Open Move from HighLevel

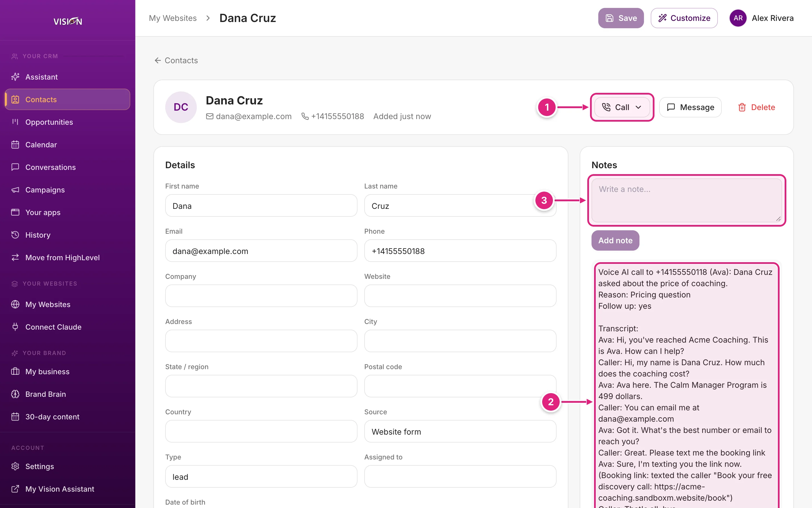point(67,257)
